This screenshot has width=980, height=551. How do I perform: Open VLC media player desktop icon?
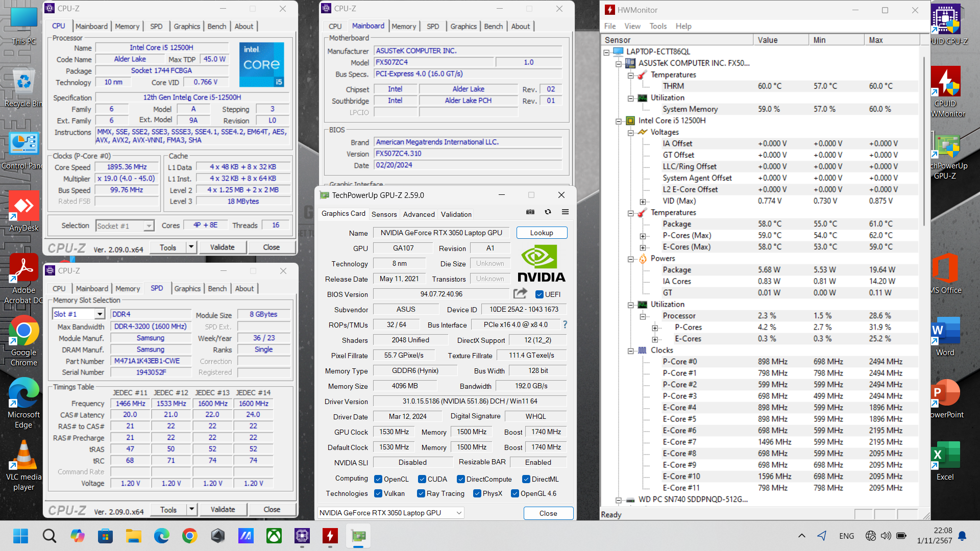(x=23, y=466)
